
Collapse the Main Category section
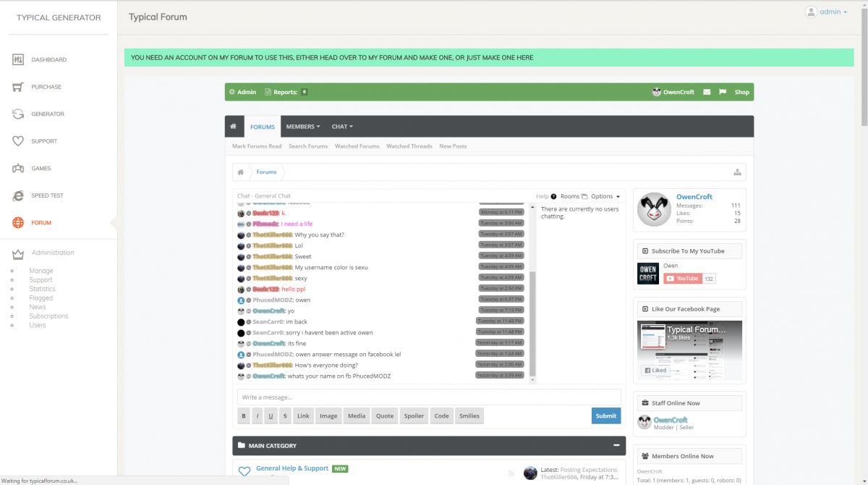(x=616, y=446)
